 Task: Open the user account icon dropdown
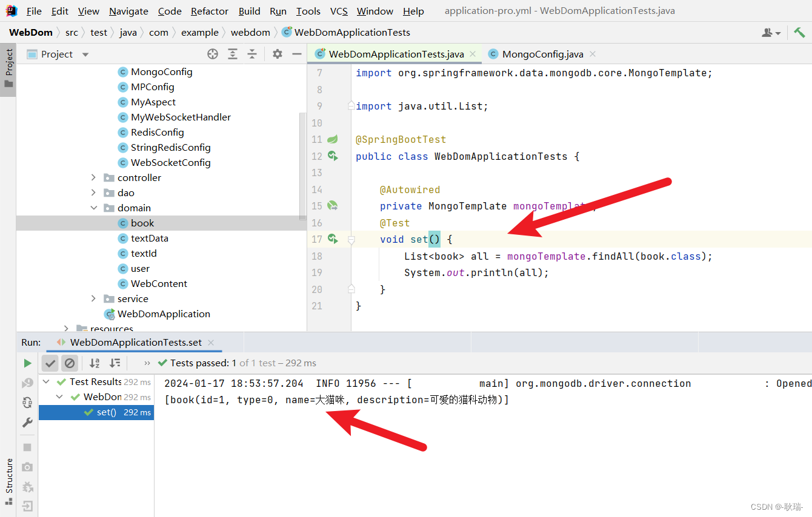771,33
